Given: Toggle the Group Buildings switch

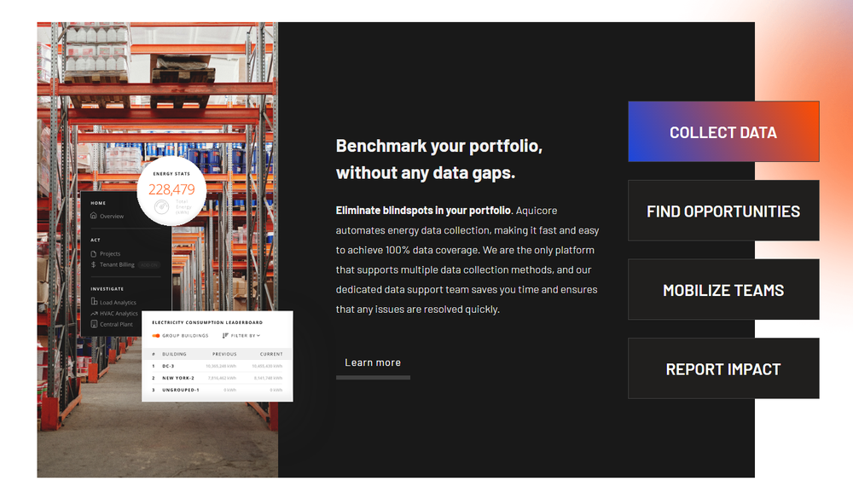Looking at the screenshot, I should click(156, 336).
